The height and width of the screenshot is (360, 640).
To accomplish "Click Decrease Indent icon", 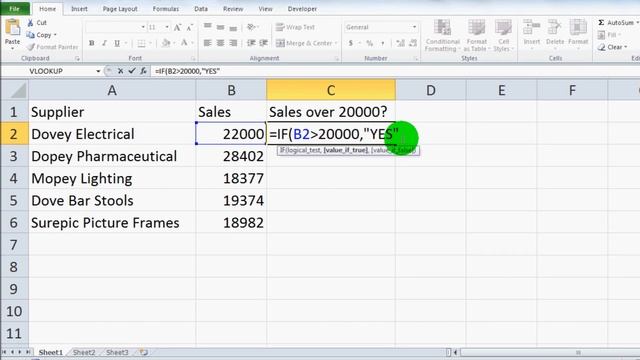I will [251, 43].
